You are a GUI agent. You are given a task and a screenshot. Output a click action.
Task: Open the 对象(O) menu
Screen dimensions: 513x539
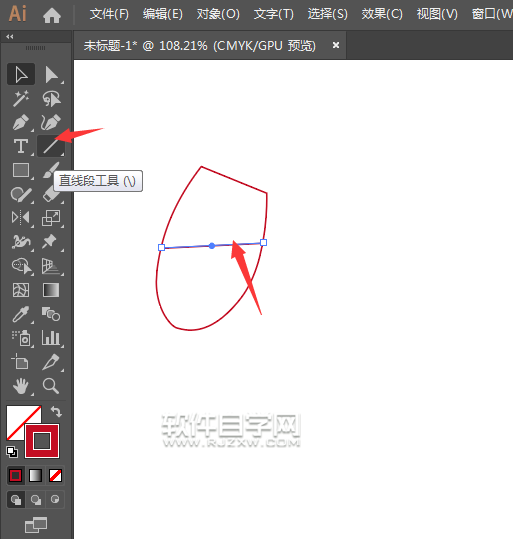(x=218, y=14)
